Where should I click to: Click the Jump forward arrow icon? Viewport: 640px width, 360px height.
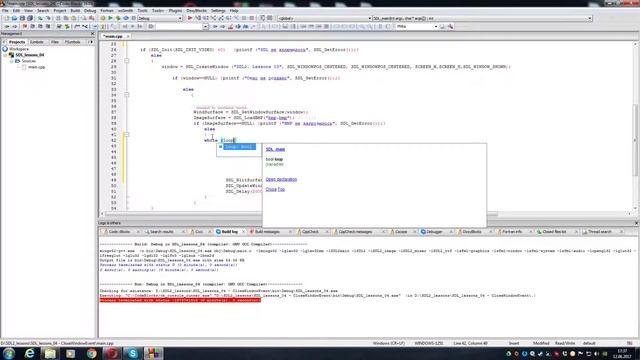[15, 27]
